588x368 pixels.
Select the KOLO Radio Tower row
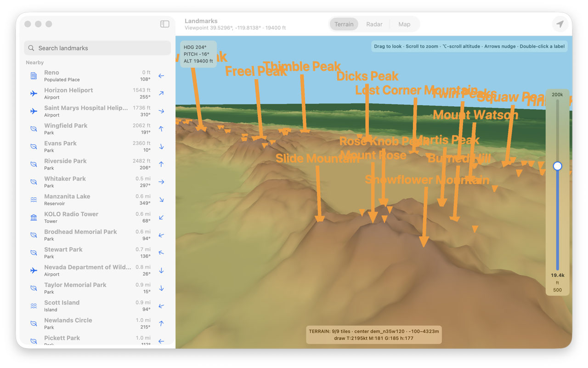pyautogui.click(x=97, y=218)
